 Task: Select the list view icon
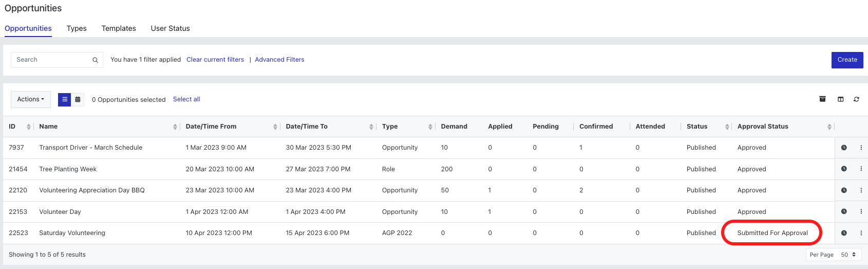(x=64, y=99)
